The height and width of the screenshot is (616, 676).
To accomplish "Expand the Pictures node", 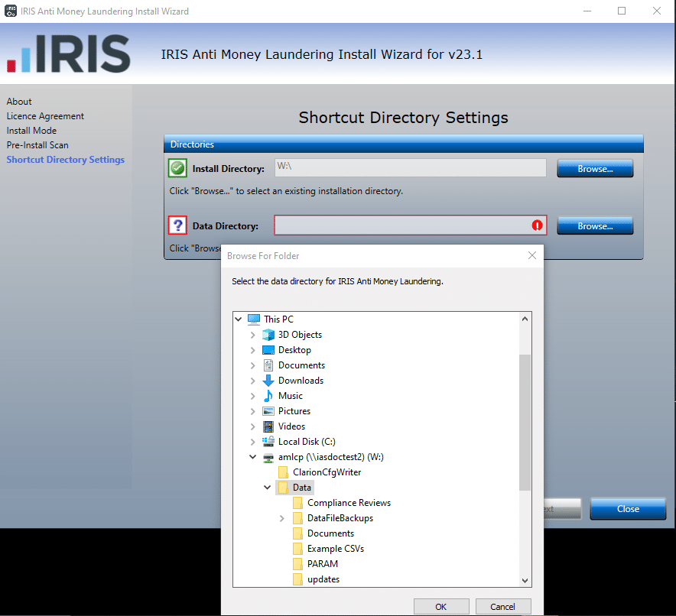I will 253,411.
